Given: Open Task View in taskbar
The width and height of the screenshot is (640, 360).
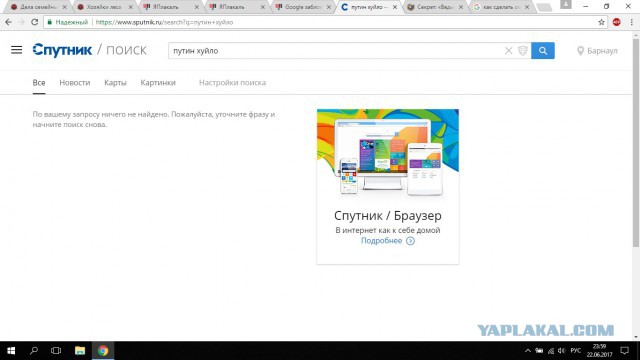Looking at the screenshot, I should pyautogui.click(x=56, y=351).
